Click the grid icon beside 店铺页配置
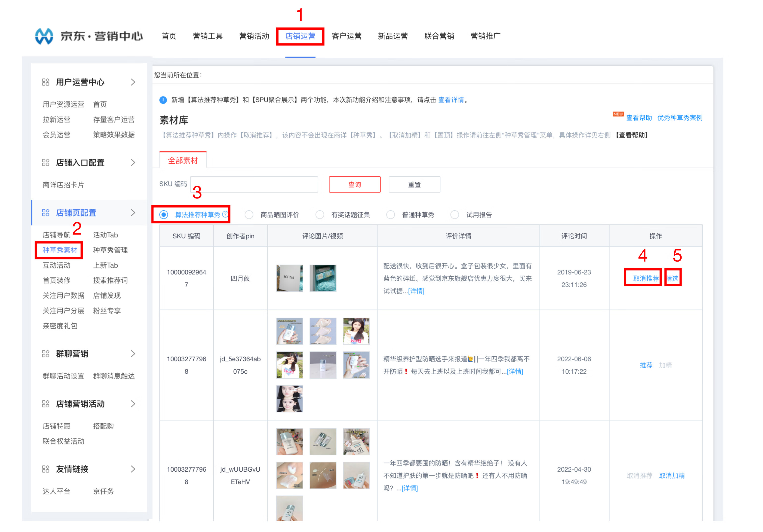This screenshot has height=532, width=763. (x=46, y=213)
